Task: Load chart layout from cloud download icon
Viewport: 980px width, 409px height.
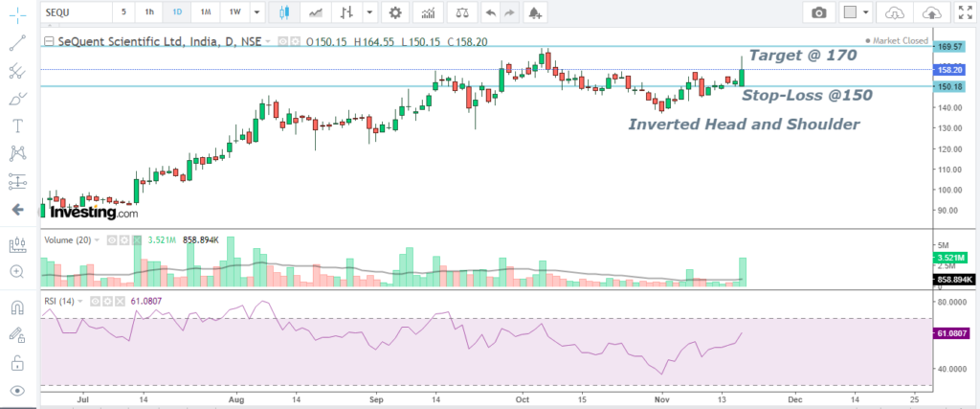Action: click(894, 12)
